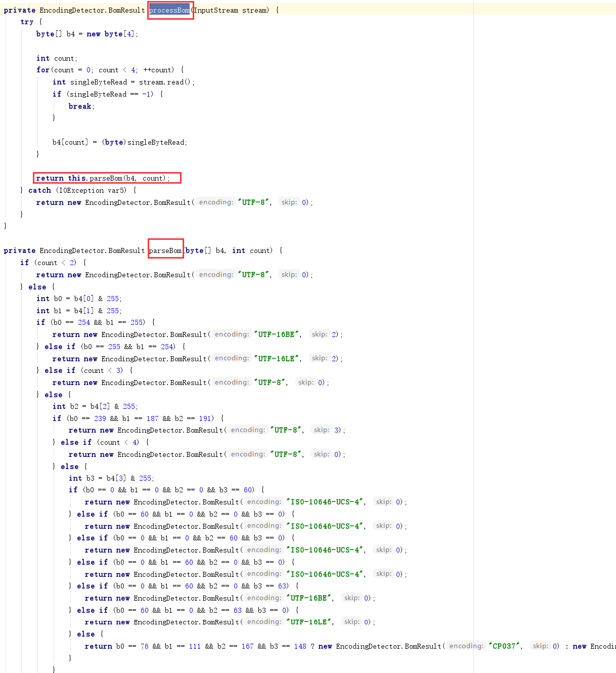Click the UTF-16LE string literal

[x=276, y=358]
